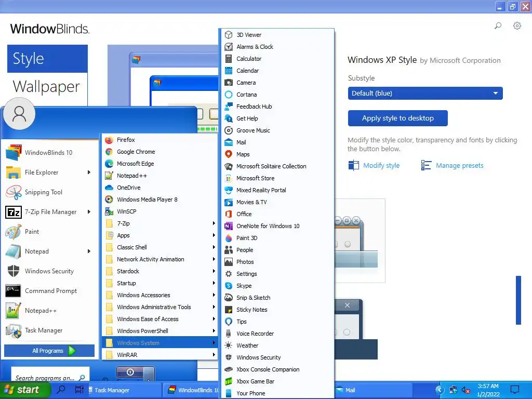The height and width of the screenshot is (399, 532).
Task: Launch the Camera app
Action: point(277,83)
